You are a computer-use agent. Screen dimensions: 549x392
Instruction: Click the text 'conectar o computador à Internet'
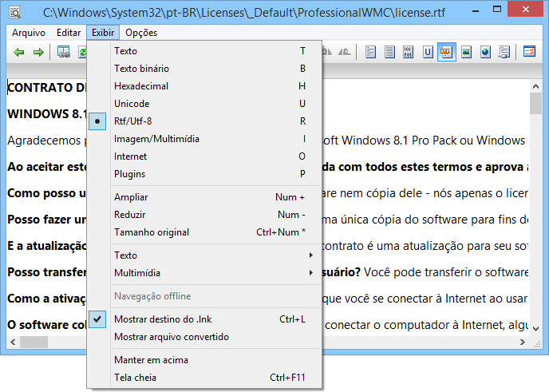[x=415, y=325]
